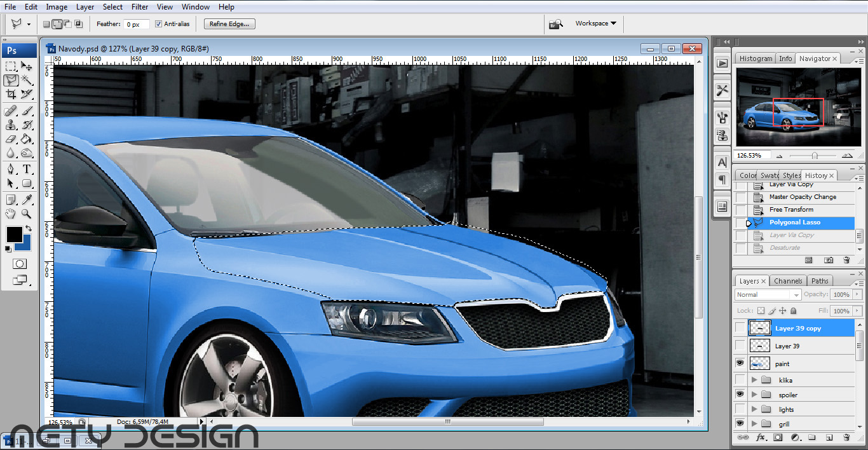
Task: Open the Actions panel from dock
Action: pos(722,64)
